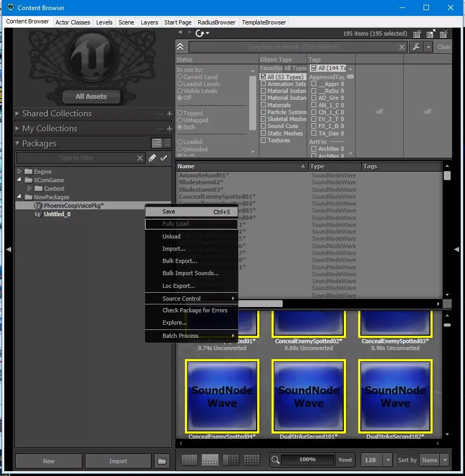
Task: Choose Bulk Export from context menu
Action: (x=180, y=261)
